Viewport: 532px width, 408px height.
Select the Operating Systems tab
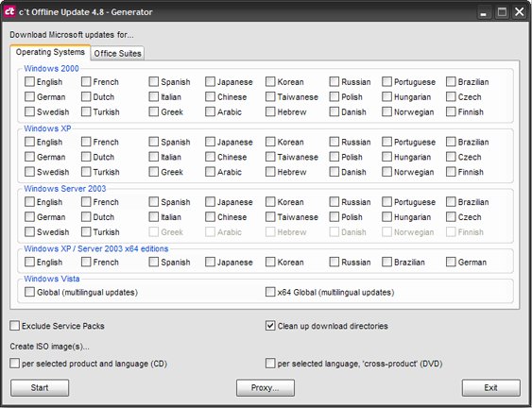tap(50, 52)
